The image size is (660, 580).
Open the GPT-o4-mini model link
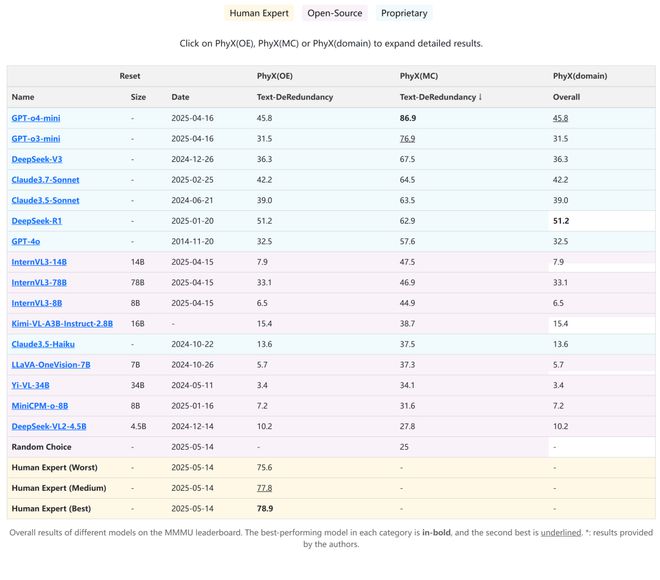click(x=36, y=118)
